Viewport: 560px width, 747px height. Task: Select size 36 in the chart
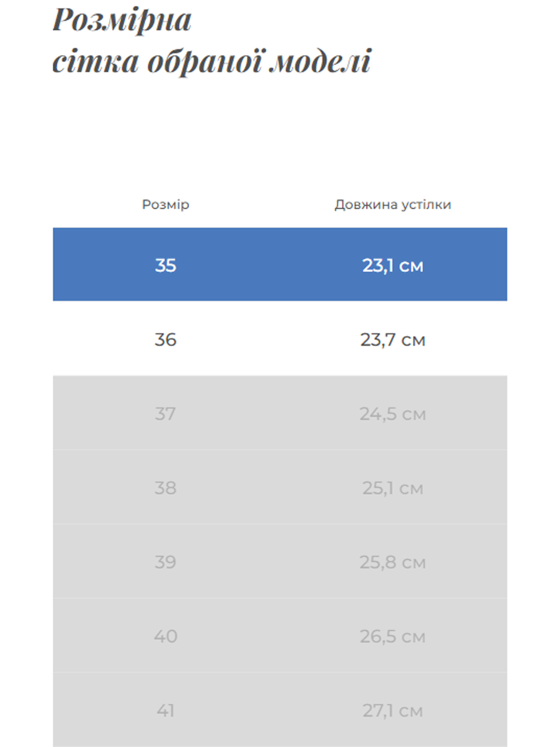(x=166, y=339)
